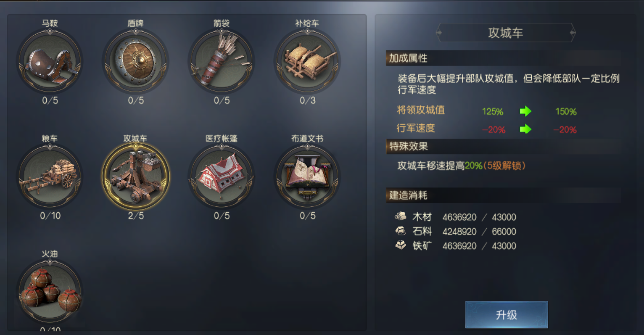Screen dimensions: 644x335
Task: Open the 补给车 supply cart icon
Action: (308, 62)
